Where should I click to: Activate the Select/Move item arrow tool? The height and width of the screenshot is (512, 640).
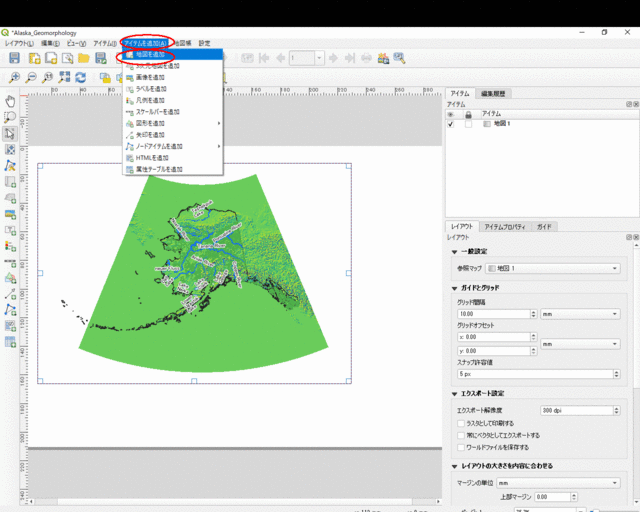tap(10, 133)
